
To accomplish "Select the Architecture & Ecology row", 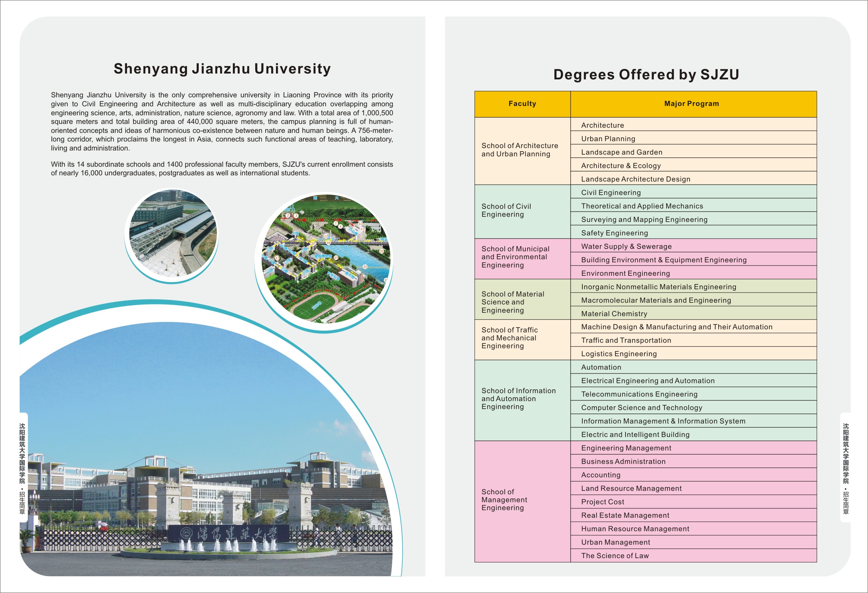I will [x=693, y=164].
